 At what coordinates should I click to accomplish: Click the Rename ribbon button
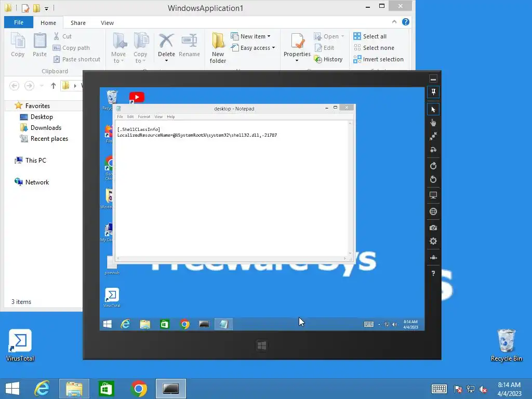[189, 45]
